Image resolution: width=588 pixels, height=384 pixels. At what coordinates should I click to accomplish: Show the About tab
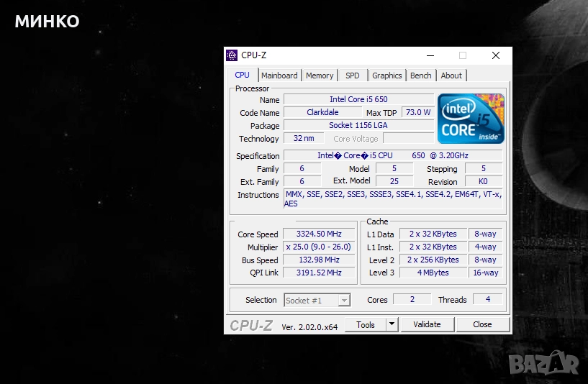[x=451, y=76]
